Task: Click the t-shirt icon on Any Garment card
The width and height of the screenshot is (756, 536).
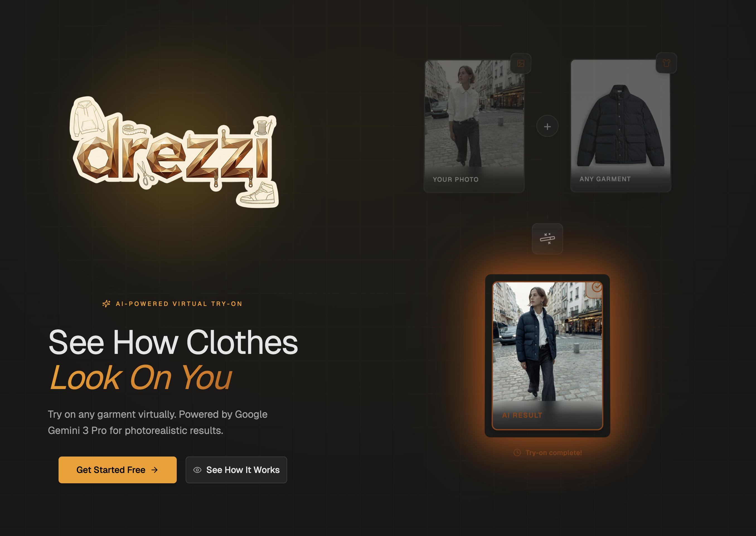Action: pyautogui.click(x=666, y=63)
